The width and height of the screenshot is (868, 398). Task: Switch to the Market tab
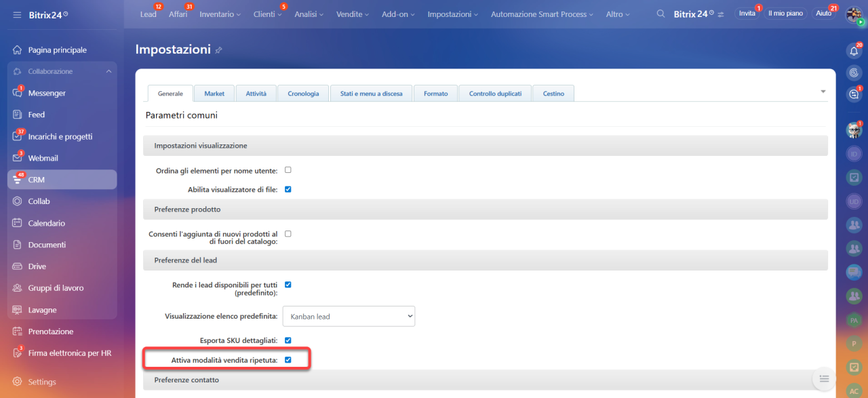point(214,94)
